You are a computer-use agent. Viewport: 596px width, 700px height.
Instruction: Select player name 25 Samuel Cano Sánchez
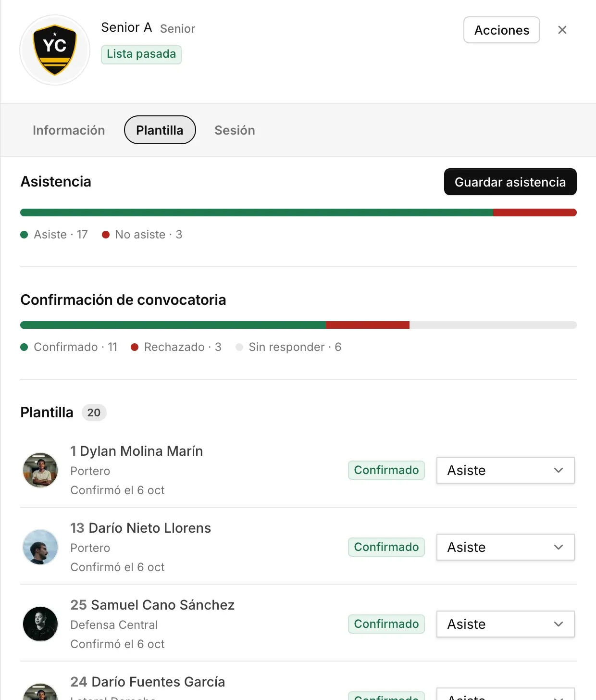(x=152, y=605)
